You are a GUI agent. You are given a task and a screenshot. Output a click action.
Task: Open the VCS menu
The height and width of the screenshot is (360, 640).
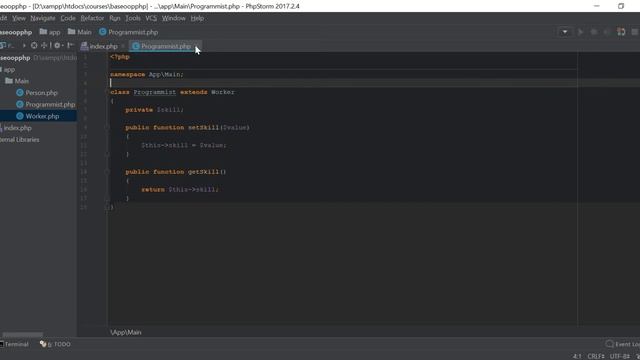pos(151,18)
